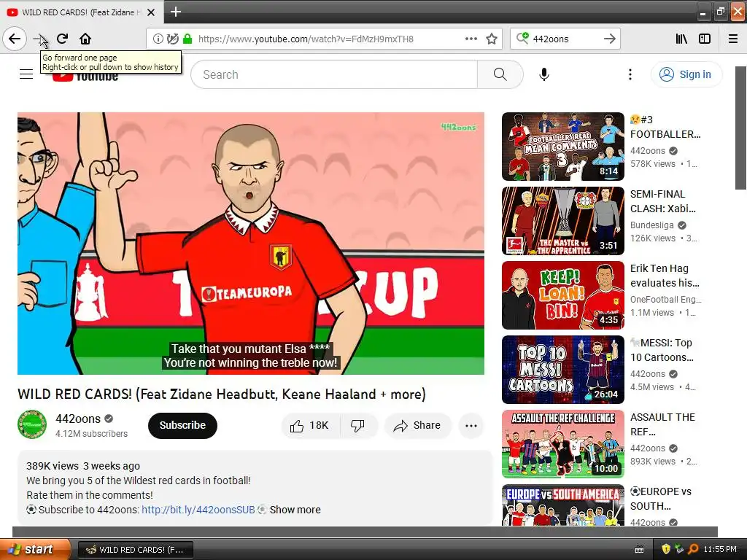Open the Windows start menu
Viewport: 747px width, 560px height.
tap(35, 549)
